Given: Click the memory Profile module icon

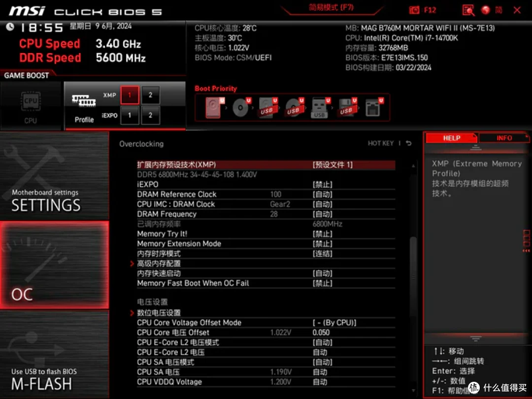Looking at the screenshot, I should (84, 100).
